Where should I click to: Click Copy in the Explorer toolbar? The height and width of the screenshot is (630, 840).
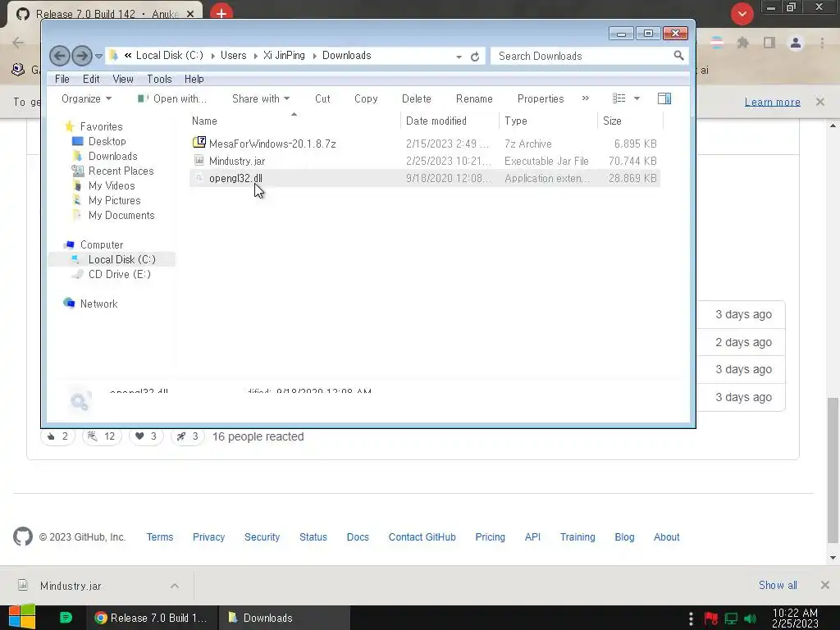pos(366,98)
